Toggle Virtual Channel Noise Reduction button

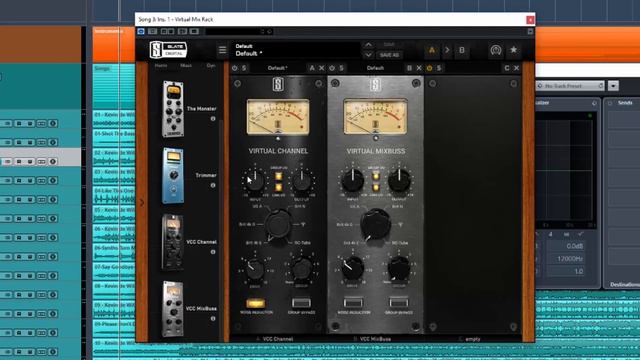pos(256,303)
